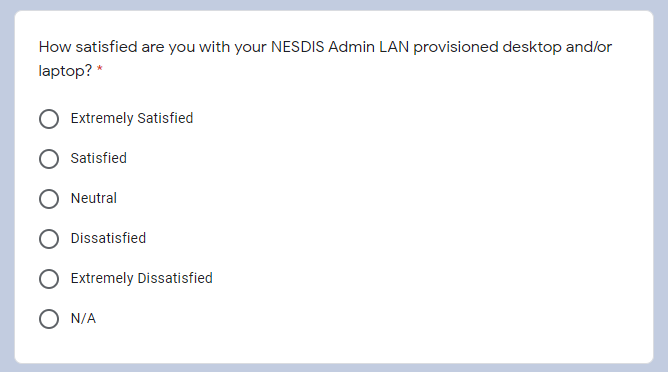Click the lavender page background below the card
Viewport: 668px width, 372px height.
point(334,368)
